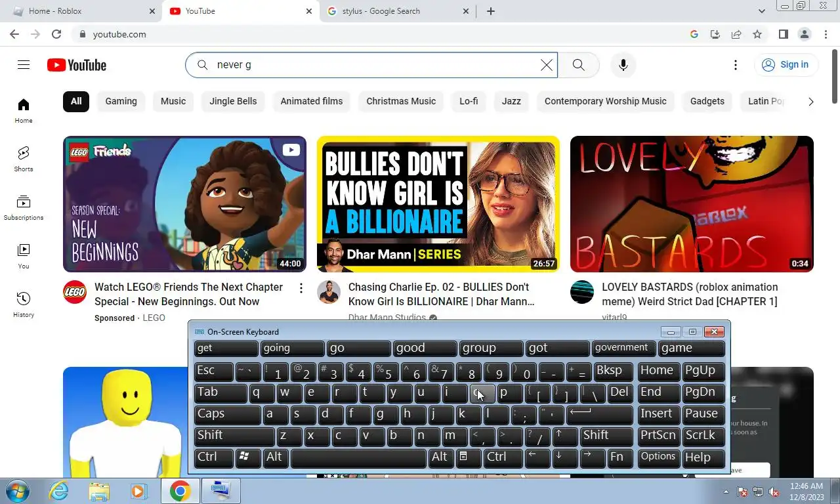This screenshot has width=840, height=504.
Task: Pick the 'going' word suggestion
Action: (292, 348)
